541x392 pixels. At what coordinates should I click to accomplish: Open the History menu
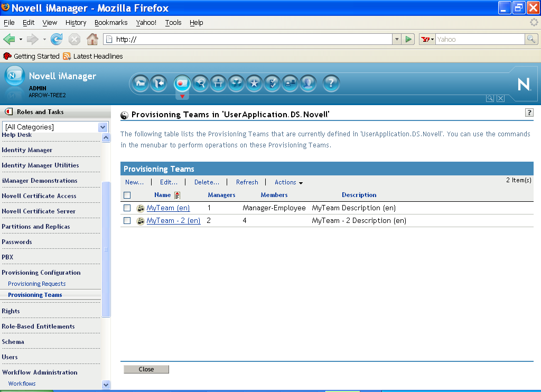tap(76, 22)
